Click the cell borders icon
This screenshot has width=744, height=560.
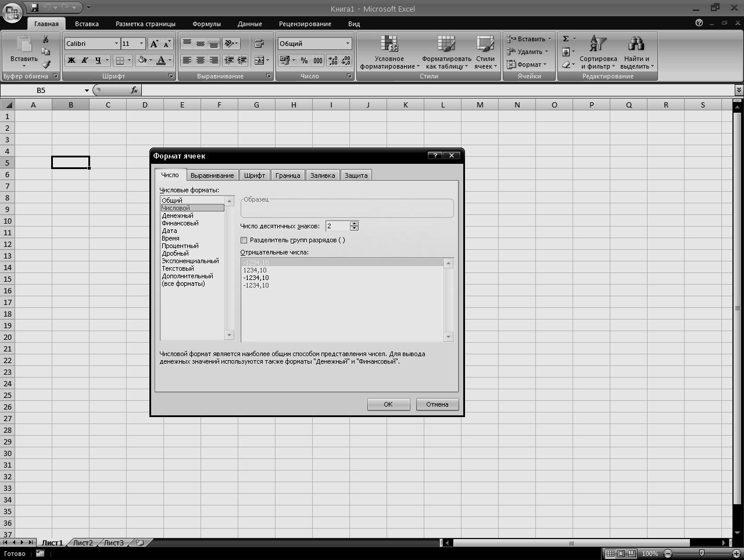point(120,60)
